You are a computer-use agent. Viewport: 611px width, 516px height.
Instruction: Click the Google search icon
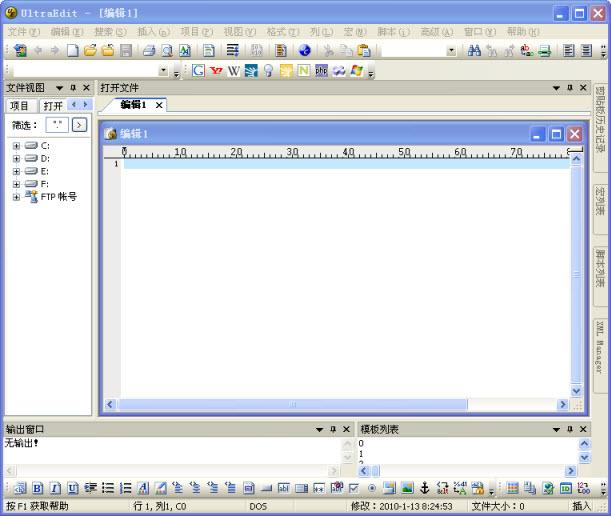(x=198, y=71)
